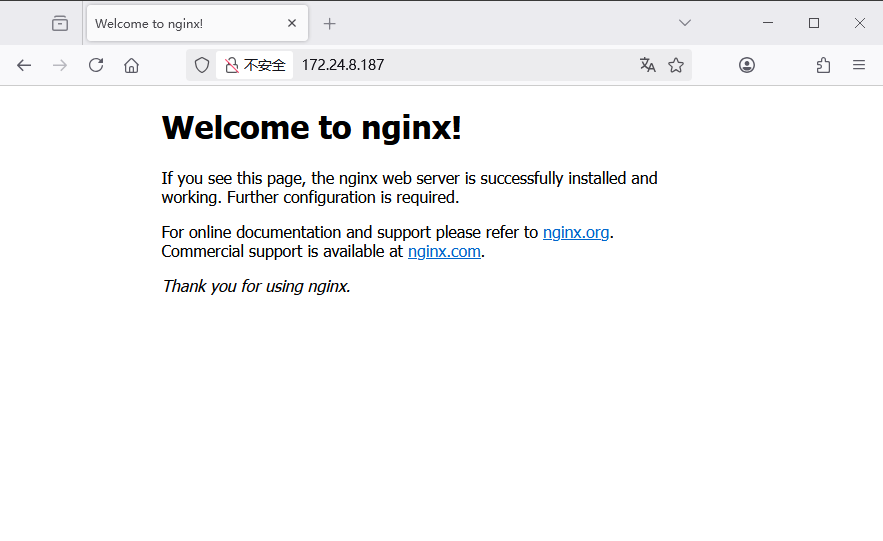The width and height of the screenshot is (883, 541).
Task: Open the translate page option
Action: click(648, 65)
